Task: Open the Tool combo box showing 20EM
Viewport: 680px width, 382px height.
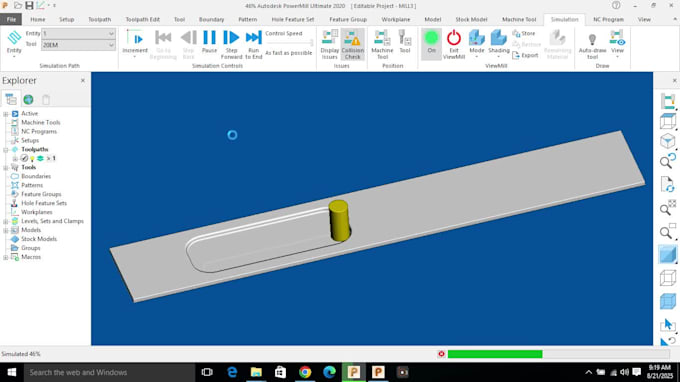Action: [78, 45]
